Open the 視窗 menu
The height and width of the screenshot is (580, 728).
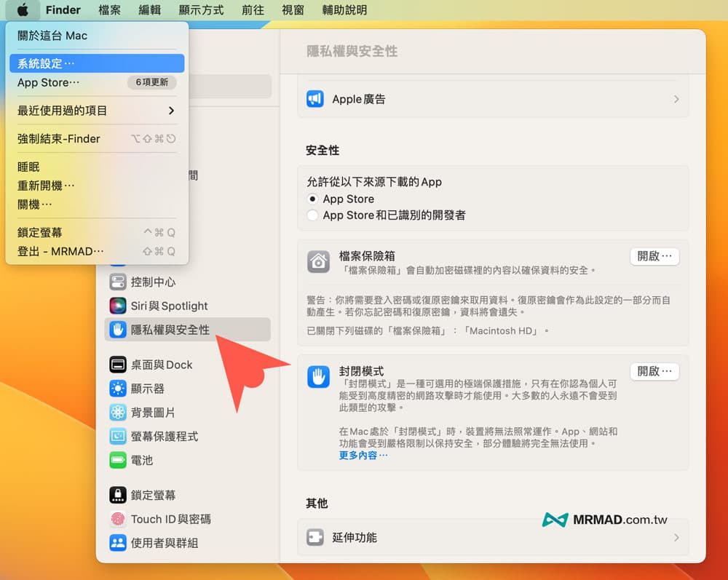pos(293,9)
